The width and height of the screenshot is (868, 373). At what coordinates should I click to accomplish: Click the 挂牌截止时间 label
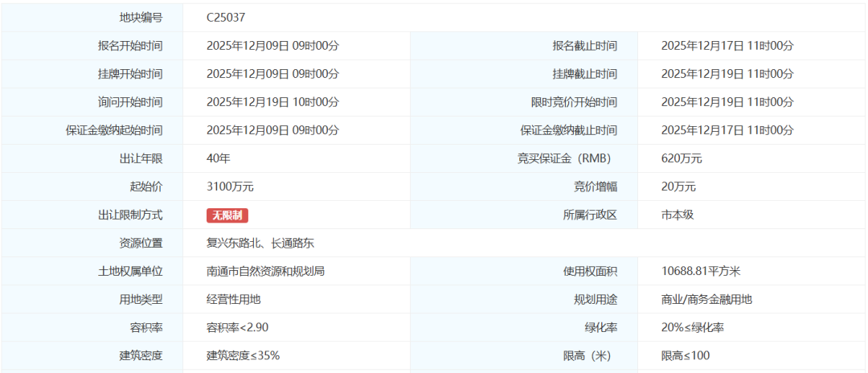(584, 74)
